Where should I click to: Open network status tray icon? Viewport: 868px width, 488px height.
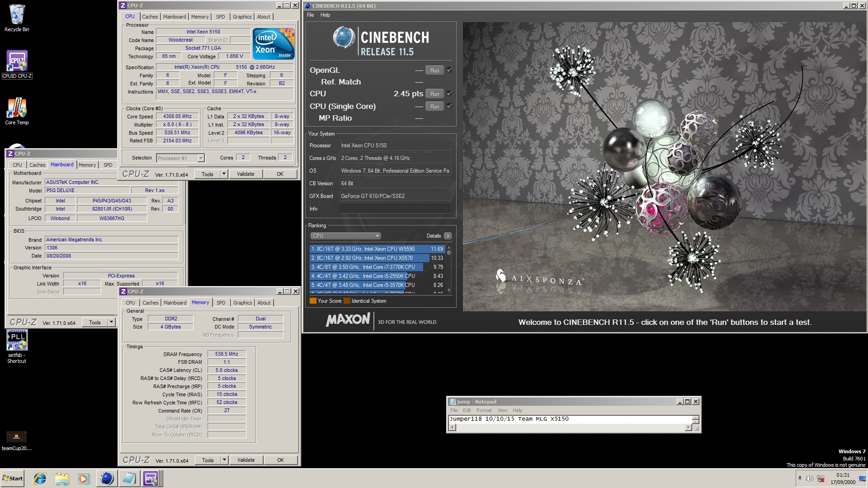coord(821,479)
